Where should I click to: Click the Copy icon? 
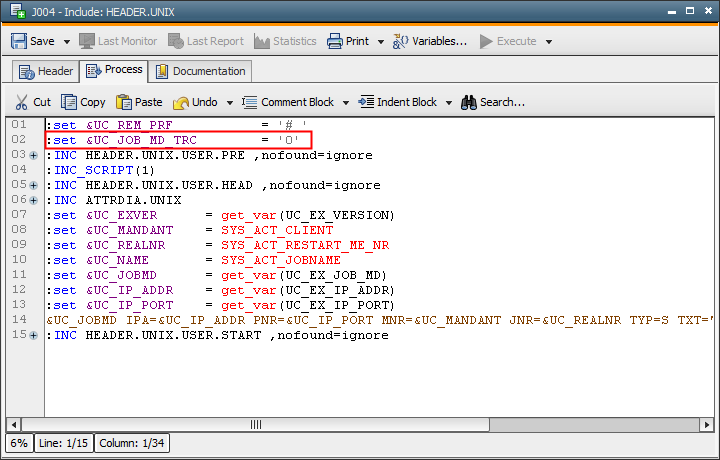pos(69,102)
